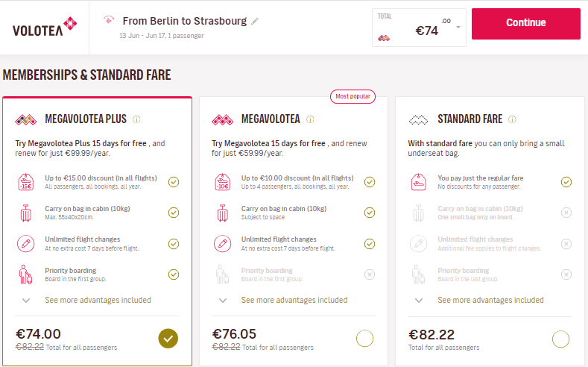
Task: Click Megavolotea carry-on bag suitcase icon
Action: tap(222, 213)
